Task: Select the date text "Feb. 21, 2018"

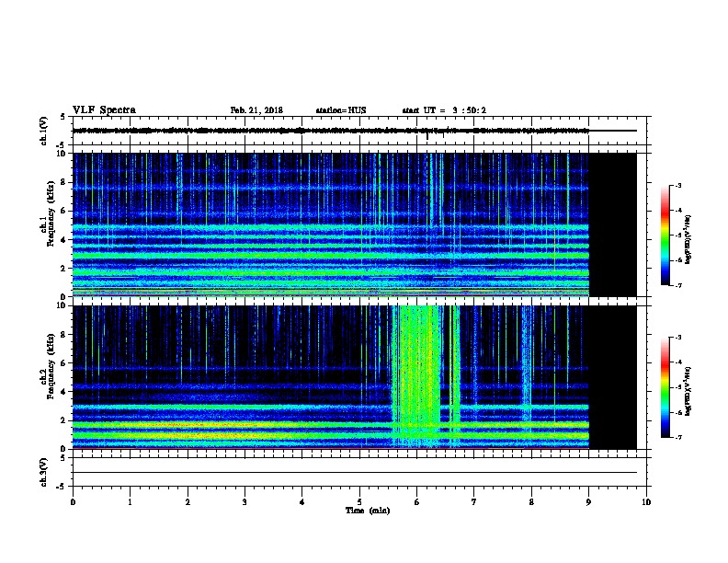Action: pos(256,110)
